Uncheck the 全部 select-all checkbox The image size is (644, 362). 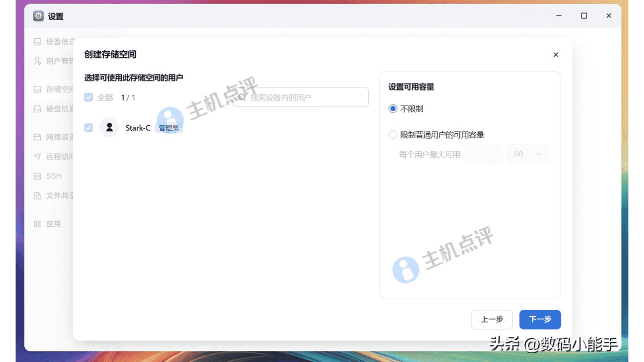tap(89, 97)
